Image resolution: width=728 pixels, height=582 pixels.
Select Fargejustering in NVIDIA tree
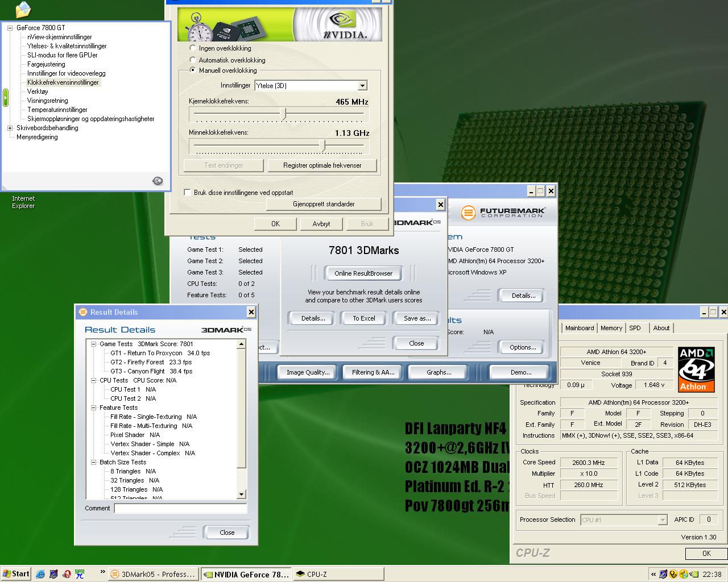tap(46, 64)
